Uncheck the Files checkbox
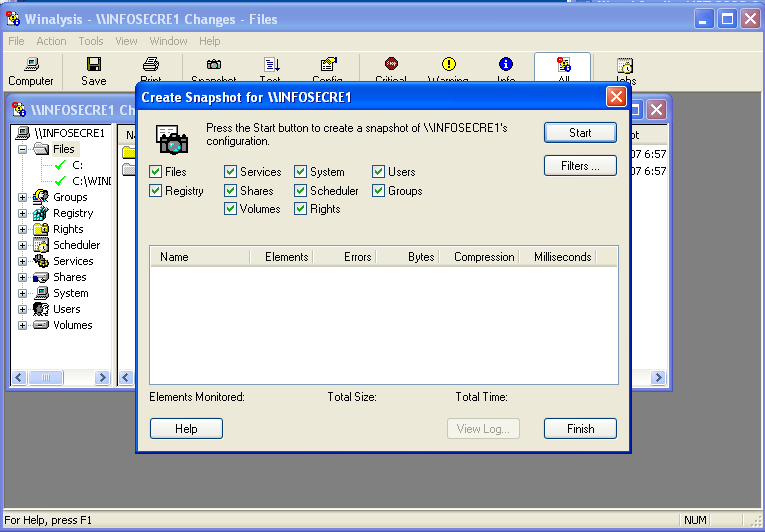 click(156, 172)
